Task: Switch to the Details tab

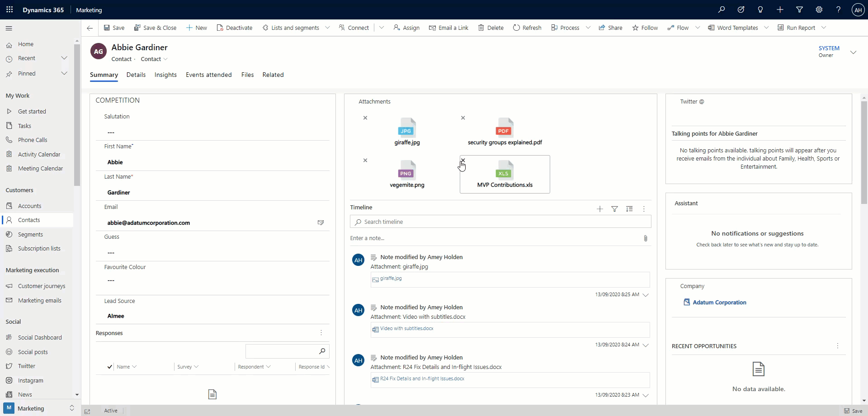Action: tap(136, 75)
